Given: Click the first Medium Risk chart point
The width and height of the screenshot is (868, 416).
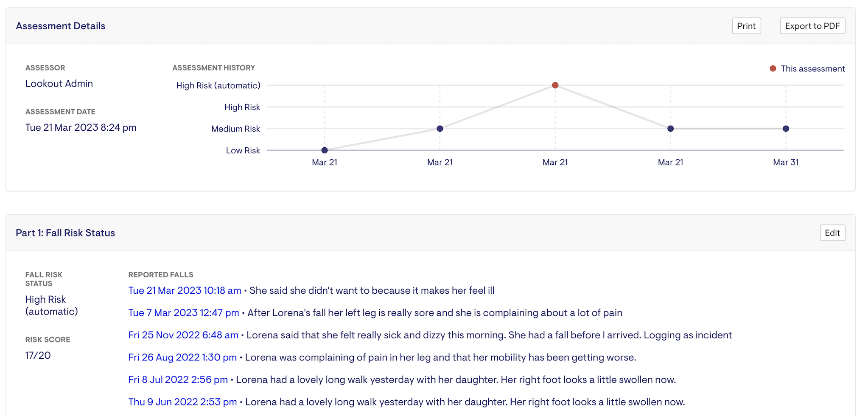Looking at the screenshot, I should point(440,129).
